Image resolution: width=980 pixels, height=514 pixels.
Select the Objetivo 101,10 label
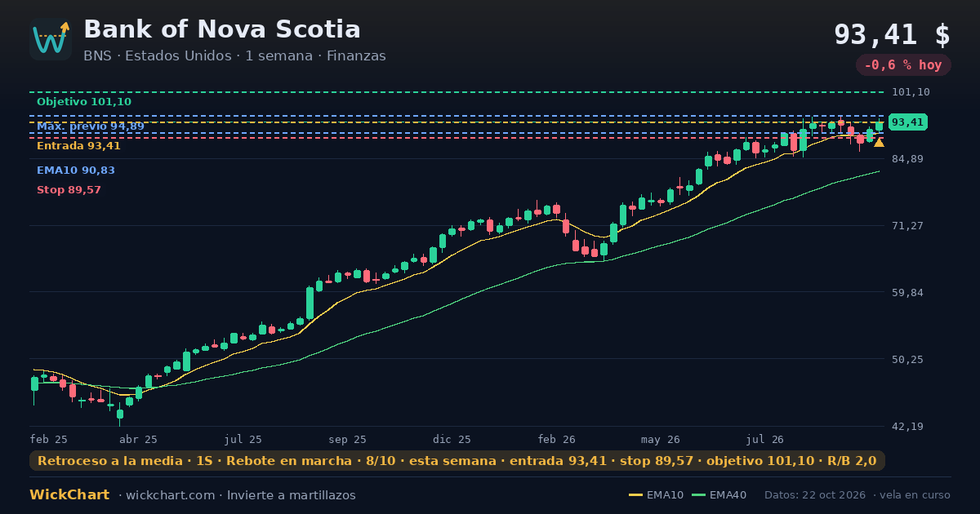[84, 102]
